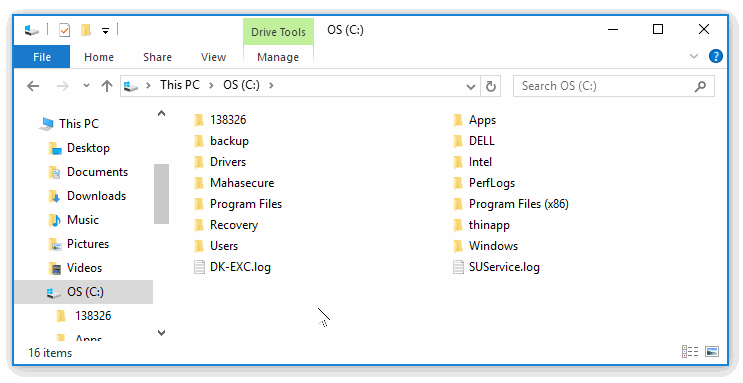Open Help via the question mark icon
This screenshot has height=383, width=743.
716,56
